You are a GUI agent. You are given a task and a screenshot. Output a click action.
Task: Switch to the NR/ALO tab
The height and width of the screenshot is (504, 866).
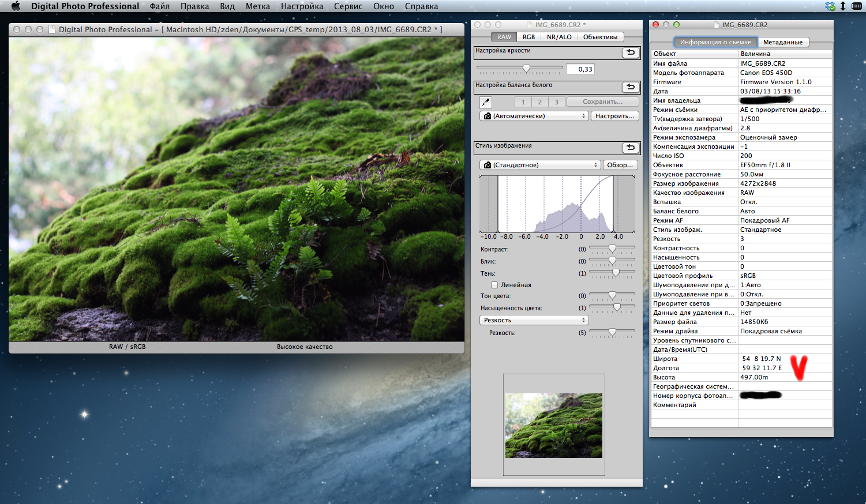click(559, 37)
